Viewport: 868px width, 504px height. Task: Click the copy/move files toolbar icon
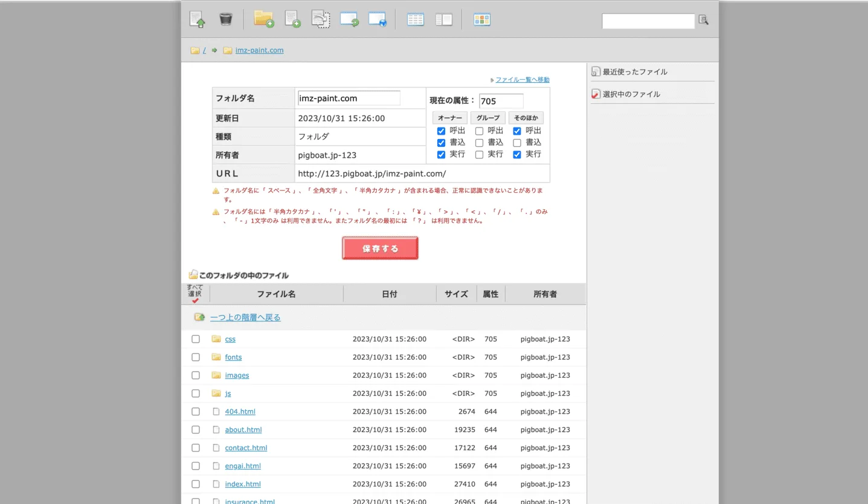point(321,19)
